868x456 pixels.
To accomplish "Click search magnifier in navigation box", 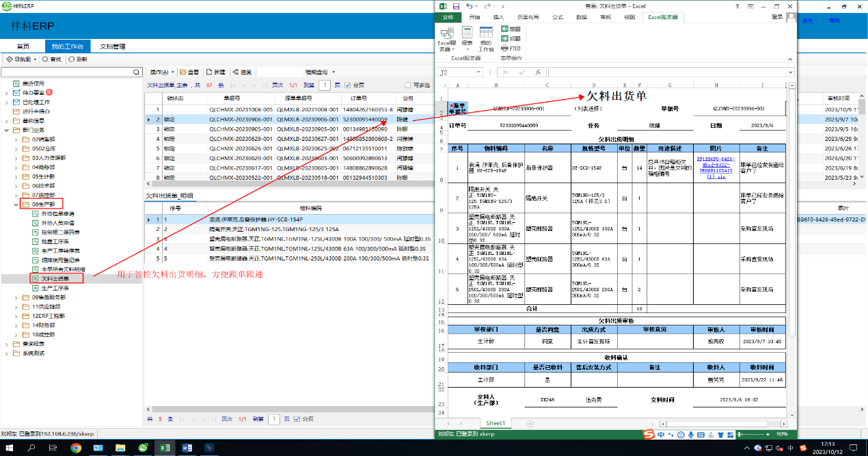I will (135, 72).
